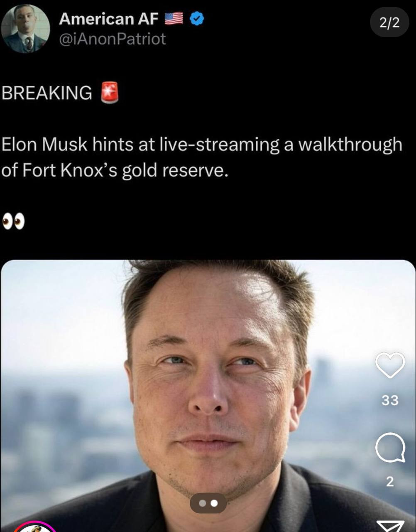Select the second carousel dot indicator
The height and width of the screenshot is (532, 416).
coord(214,503)
